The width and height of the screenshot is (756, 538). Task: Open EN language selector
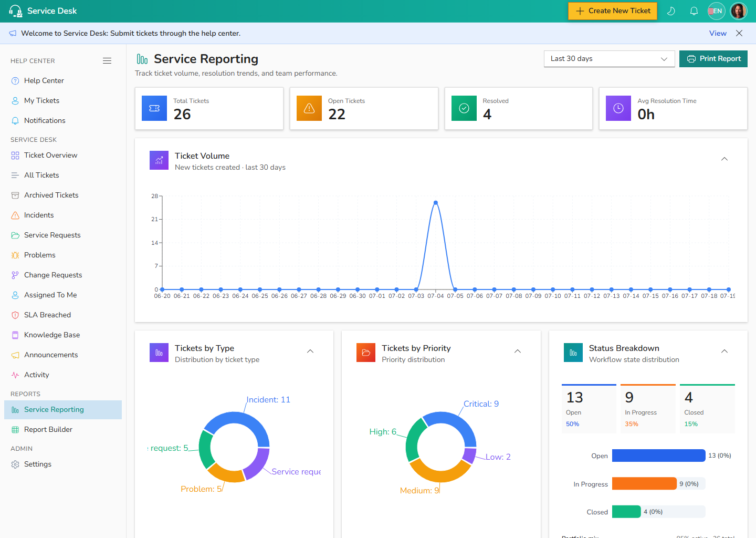pyautogui.click(x=716, y=11)
